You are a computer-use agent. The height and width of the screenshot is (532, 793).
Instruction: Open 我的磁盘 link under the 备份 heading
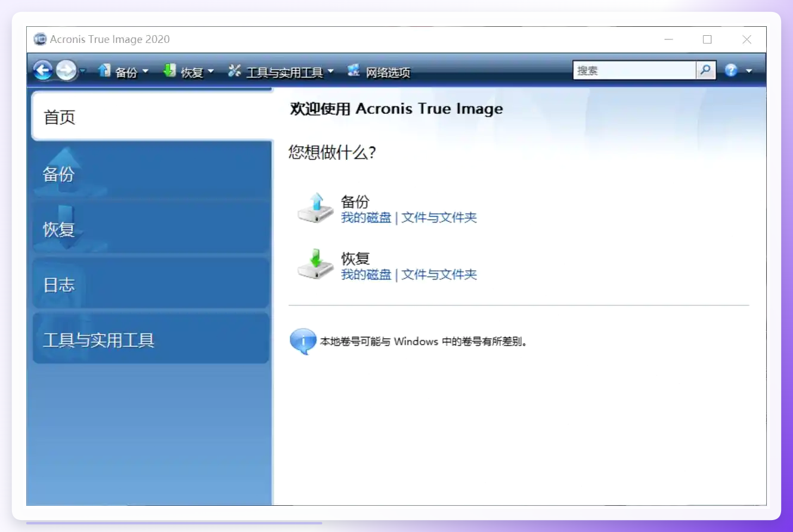click(366, 218)
